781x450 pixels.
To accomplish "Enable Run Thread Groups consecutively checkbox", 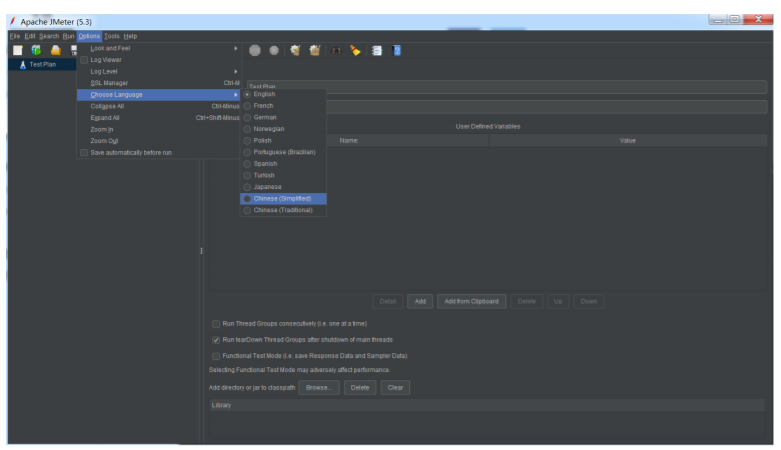I will (x=216, y=324).
